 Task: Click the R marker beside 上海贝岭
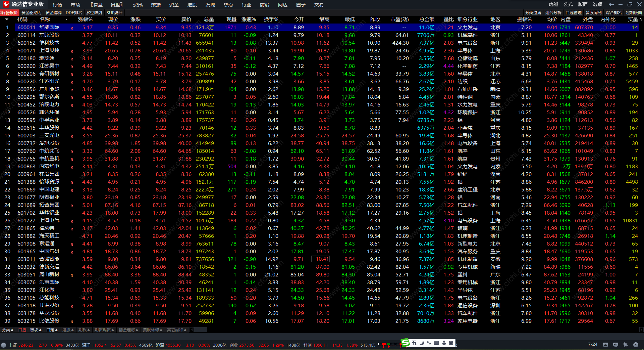[x=72, y=51]
